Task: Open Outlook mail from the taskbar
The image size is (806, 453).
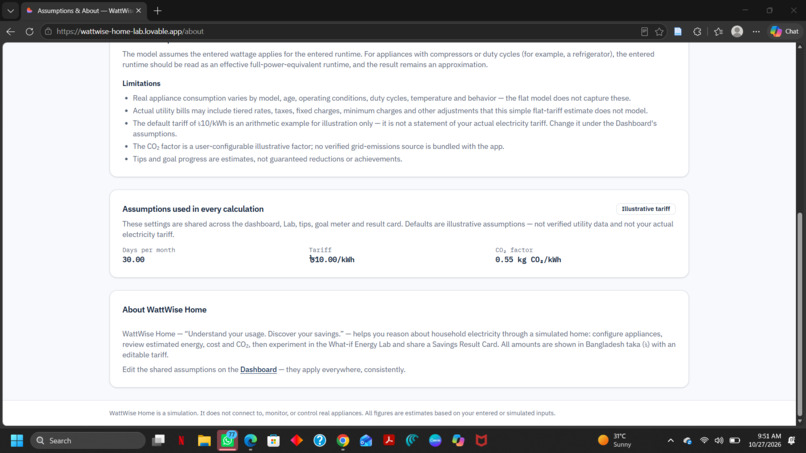Action: click(366, 441)
